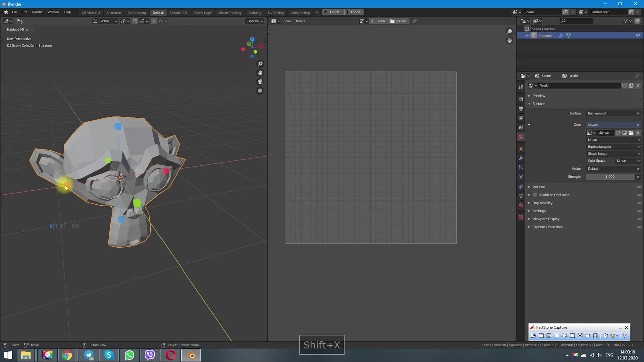644x362 pixels.
Task: Expand the Settings panel
Action: point(539,211)
